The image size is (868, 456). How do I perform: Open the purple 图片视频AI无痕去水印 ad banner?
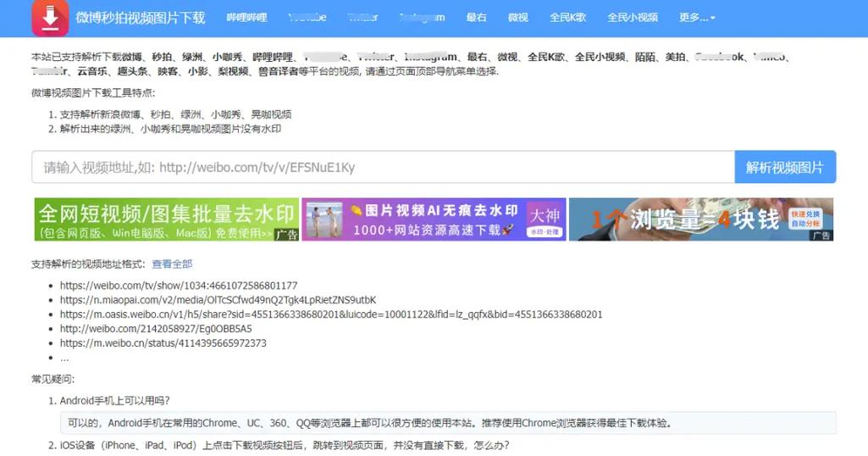(x=434, y=220)
